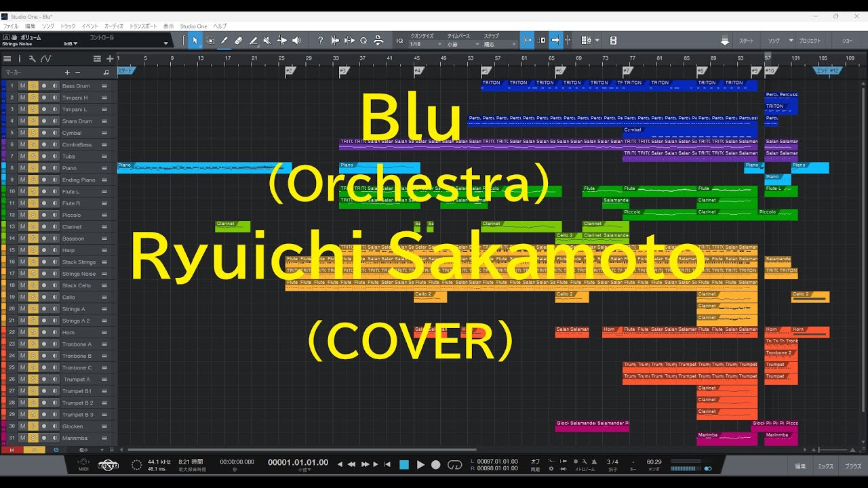The width and height of the screenshot is (868, 488).
Task: Mute the Bass Drum track
Action: tap(22, 86)
